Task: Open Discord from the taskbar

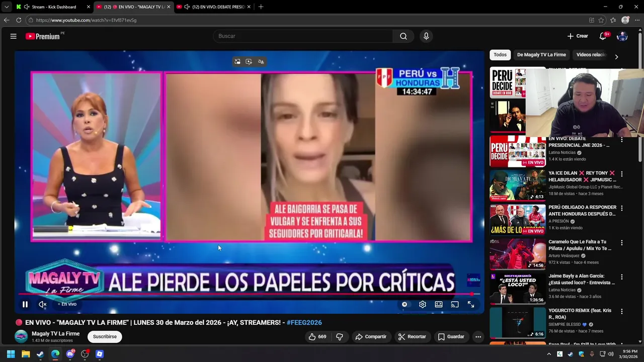Action: [x=70, y=354]
